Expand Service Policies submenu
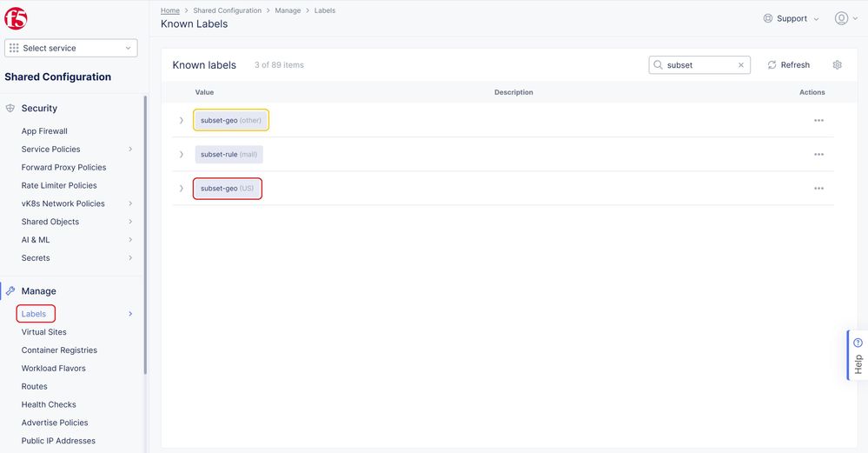 click(x=130, y=150)
